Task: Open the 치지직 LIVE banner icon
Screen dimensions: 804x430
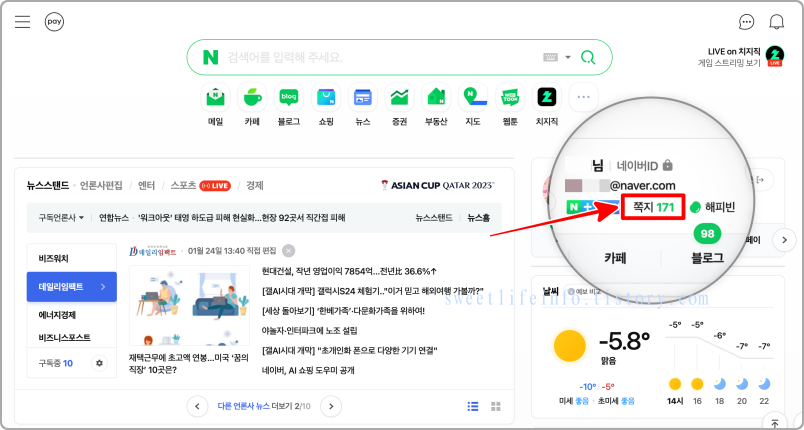Action: 775,56
